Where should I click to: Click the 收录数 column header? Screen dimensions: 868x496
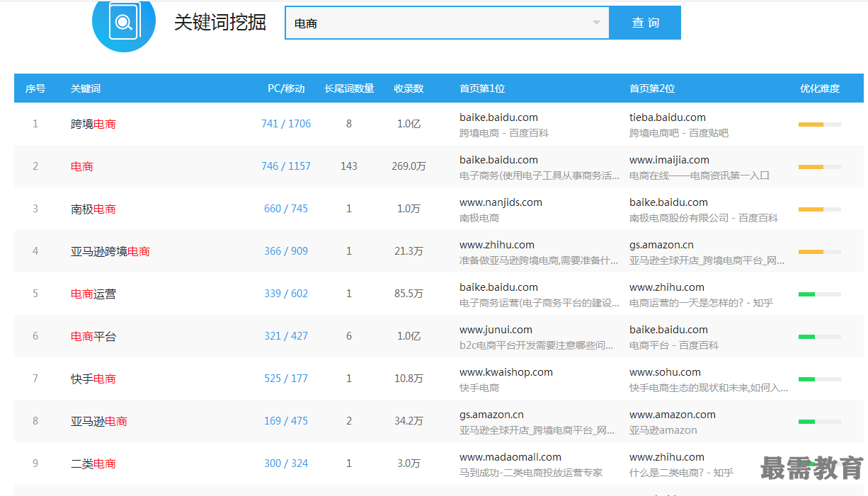tap(409, 88)
